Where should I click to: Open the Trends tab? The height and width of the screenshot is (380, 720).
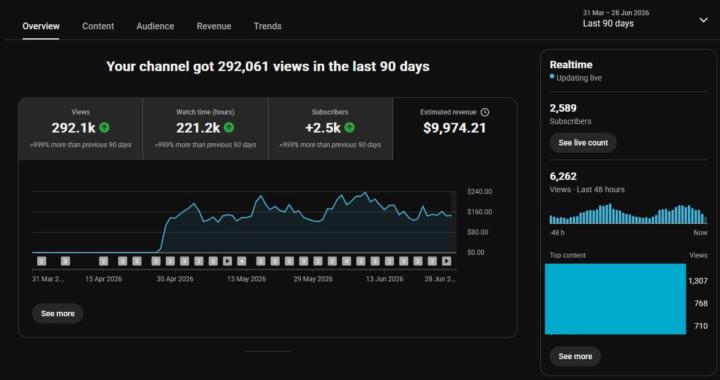coord(268,26)
